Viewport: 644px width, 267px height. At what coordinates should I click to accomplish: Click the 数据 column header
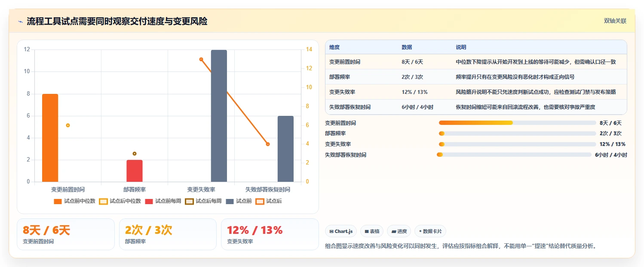(x=407, y=47)
